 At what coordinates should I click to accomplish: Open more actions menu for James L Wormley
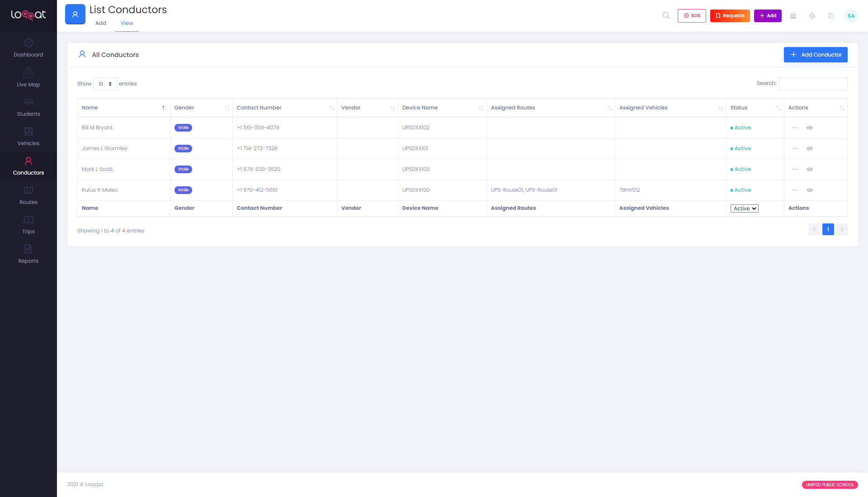click(795, 149)
